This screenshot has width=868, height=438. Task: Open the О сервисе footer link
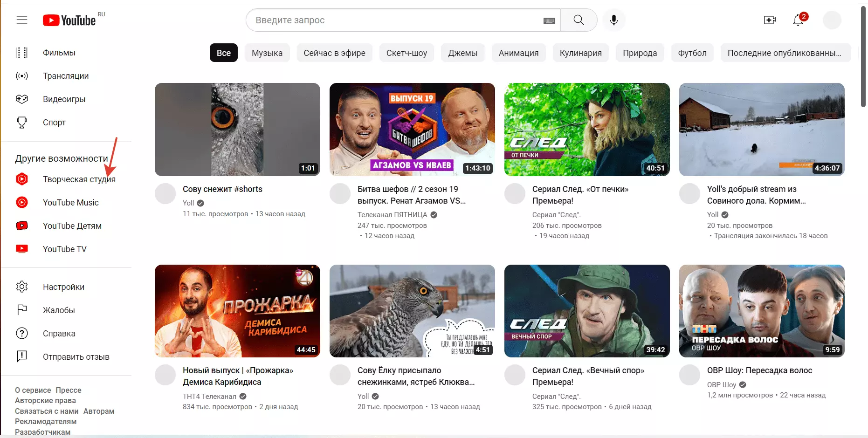point(33,390)
